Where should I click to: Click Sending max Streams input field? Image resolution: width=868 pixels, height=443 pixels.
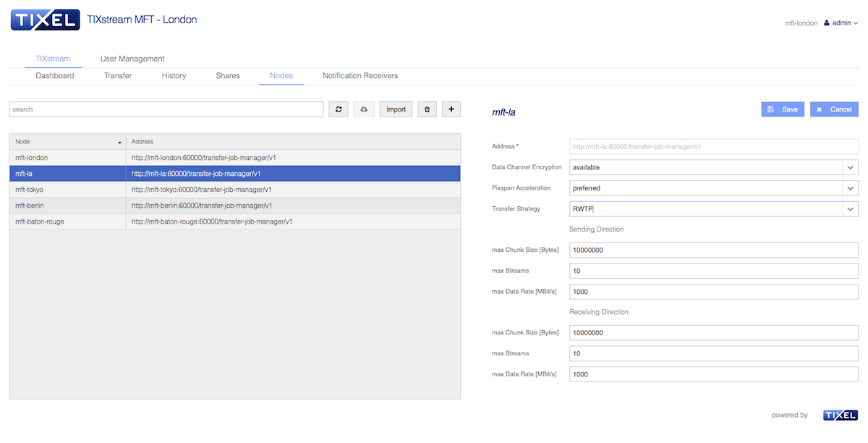pos(713,271)
